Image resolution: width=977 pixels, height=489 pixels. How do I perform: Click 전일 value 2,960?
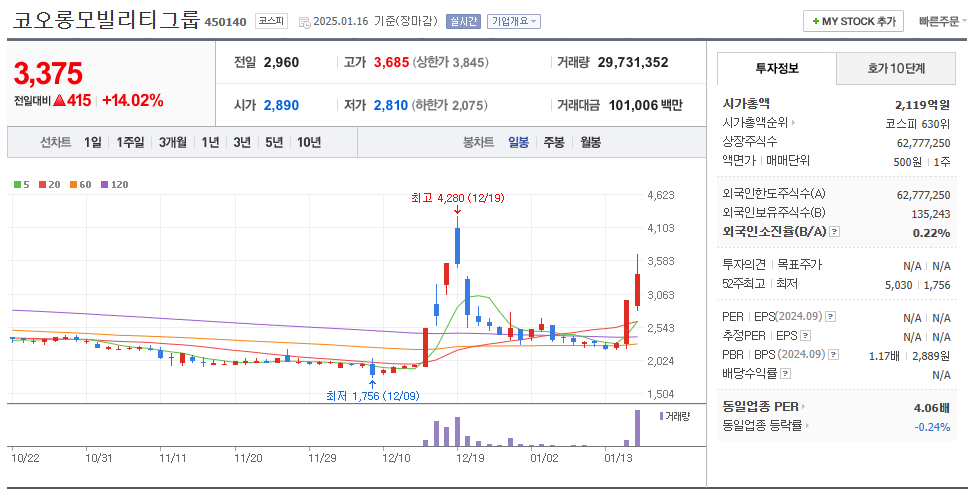click(282, 62)
